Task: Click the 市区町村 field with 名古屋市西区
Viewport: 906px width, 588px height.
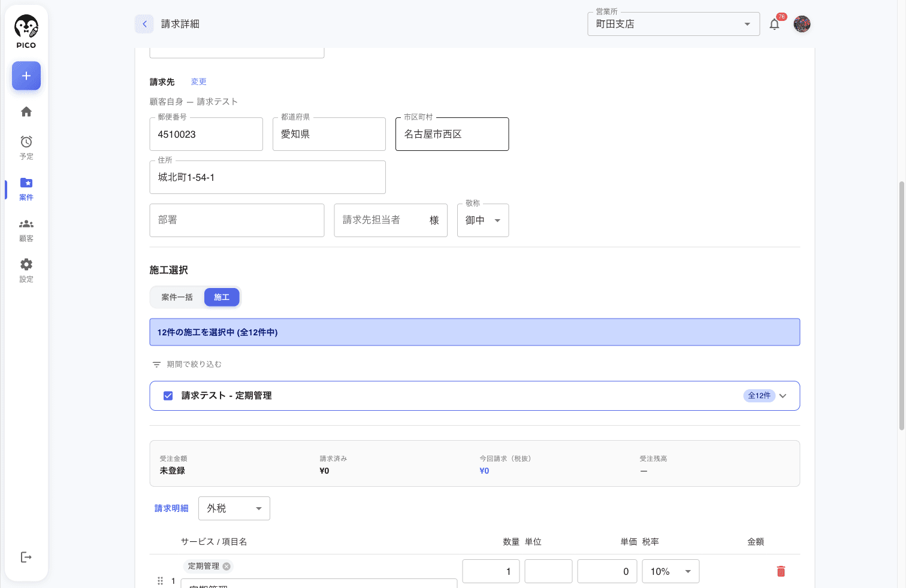Action: pyautogui.click(x=452, y=134)
